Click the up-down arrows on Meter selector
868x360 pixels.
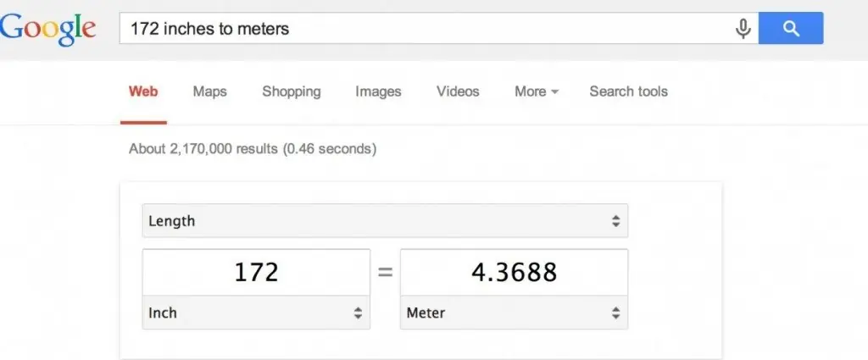[615, 313]
